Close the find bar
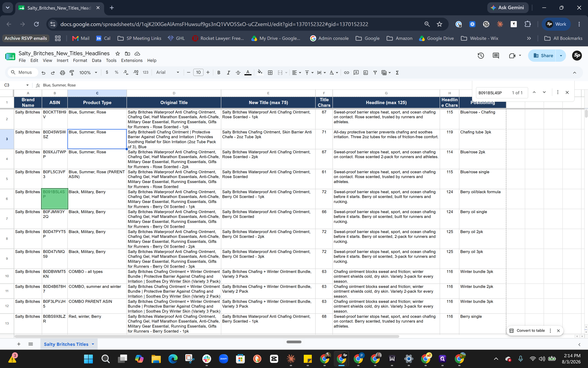Image resolution: width=588 pixels, height=368 pixels. [x=567, y=93]
